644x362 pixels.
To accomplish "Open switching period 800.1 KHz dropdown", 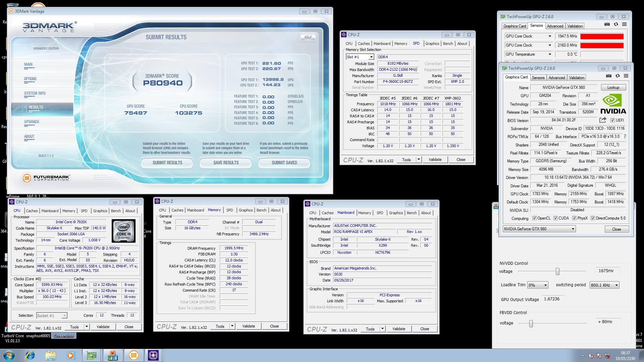I will pos(605,285).
